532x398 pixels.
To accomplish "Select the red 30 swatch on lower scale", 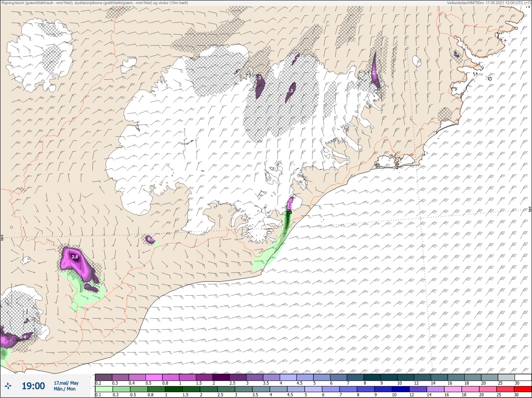I will 523,389.
